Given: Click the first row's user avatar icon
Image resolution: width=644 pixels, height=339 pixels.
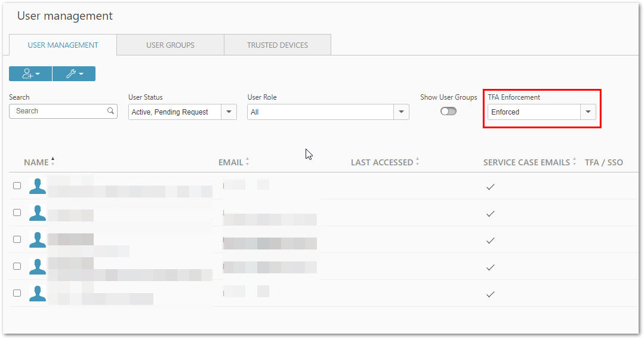Looking at the screenshot, I should (x=38, y=186).
